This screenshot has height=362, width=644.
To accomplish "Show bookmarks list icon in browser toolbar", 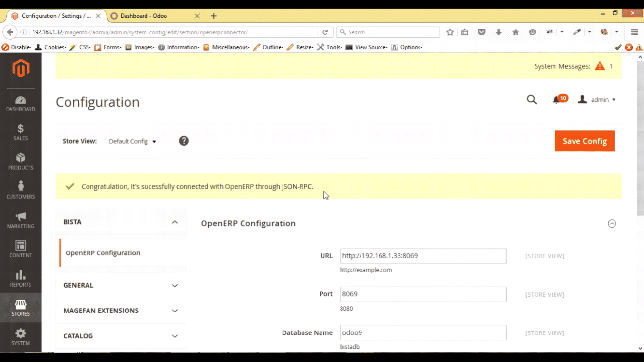I will [x=465, y=32].
